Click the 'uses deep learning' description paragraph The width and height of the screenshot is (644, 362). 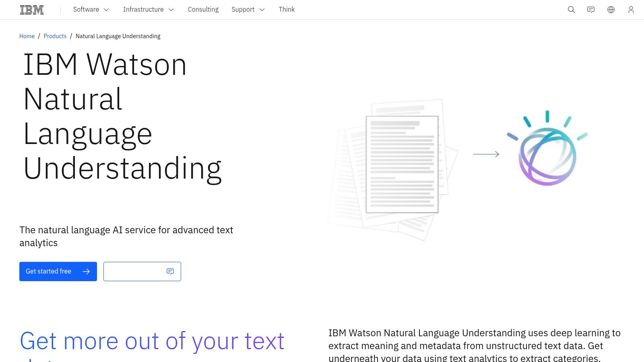click(475, 345)
